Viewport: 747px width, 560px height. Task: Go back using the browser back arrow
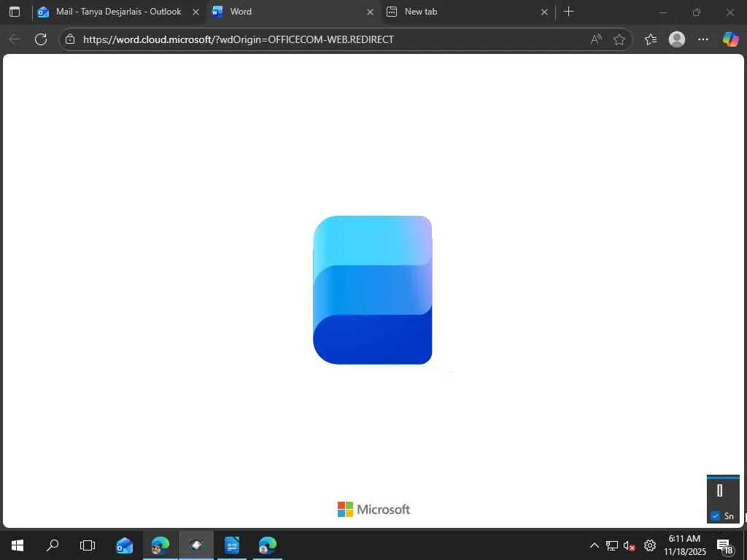[15, 39]
